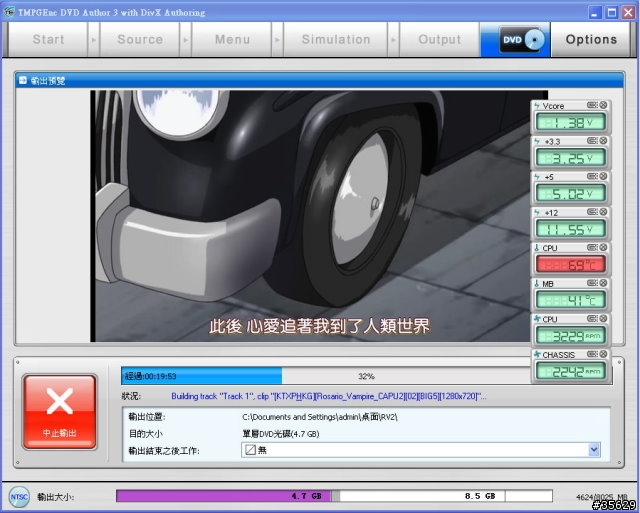The width and height of the screenshot is (640, 513).
Task: Maximize the TMPGEnc DVD Author window
Action: pos(611,12)
